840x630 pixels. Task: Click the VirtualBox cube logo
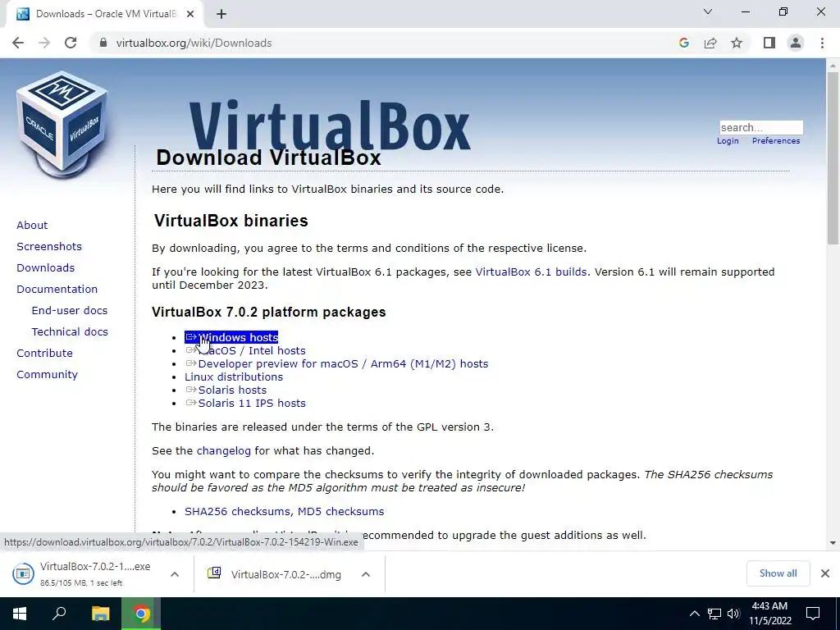click(62, 125)
